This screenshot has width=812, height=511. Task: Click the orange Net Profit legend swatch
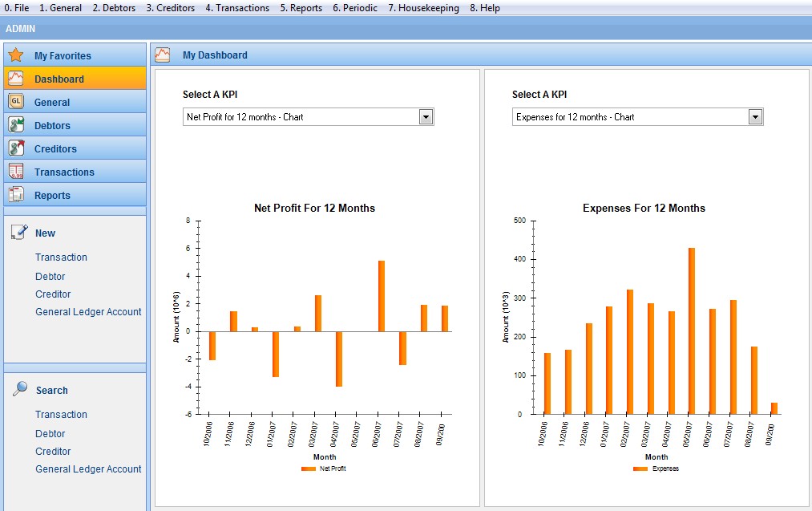pyautogui.click(x=309, y=468)
